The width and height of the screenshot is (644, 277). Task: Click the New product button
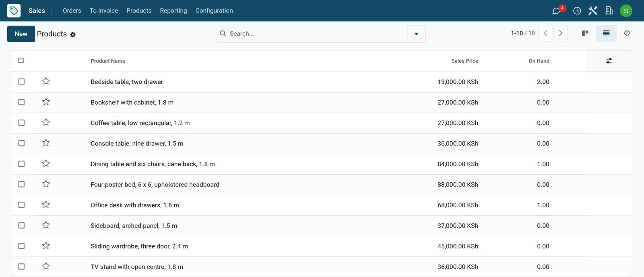(21, 34)
